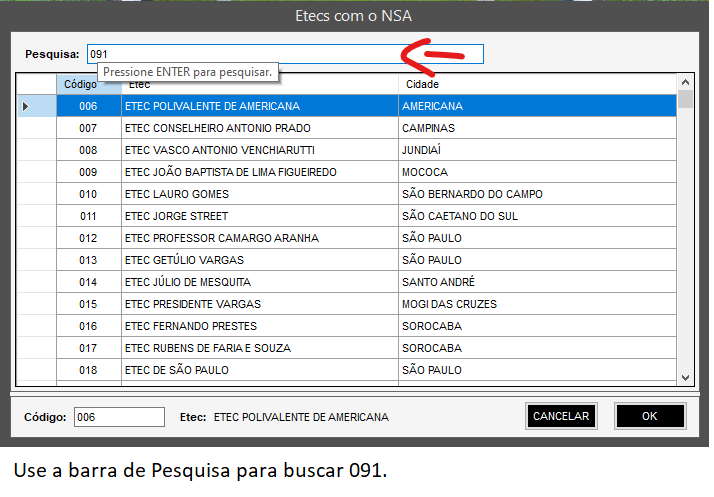Click the Pesquisa search input field
The image size is (714, 497).
click(285, 54)
